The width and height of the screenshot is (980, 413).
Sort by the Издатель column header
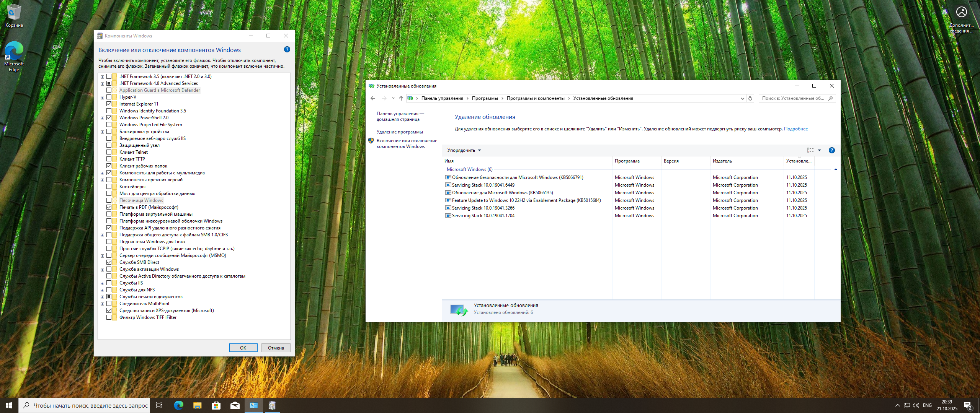(722, 161)
